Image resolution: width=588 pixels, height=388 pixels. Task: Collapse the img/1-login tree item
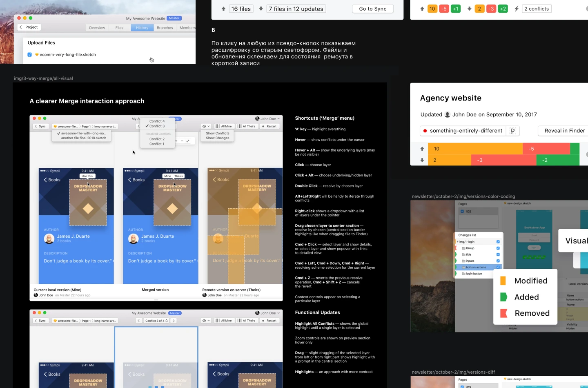457,242
